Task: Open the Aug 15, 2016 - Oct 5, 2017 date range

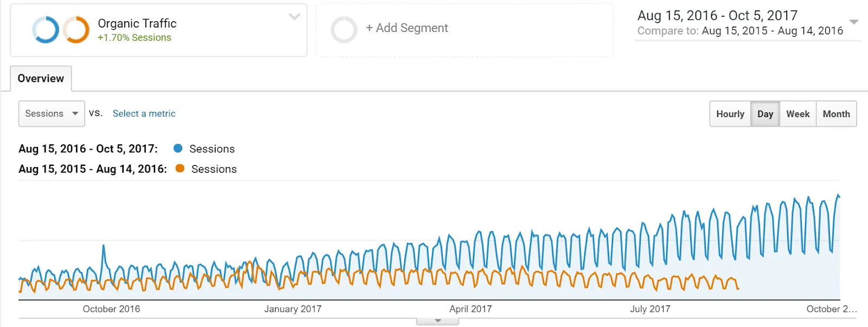Action: click(717, 16)
